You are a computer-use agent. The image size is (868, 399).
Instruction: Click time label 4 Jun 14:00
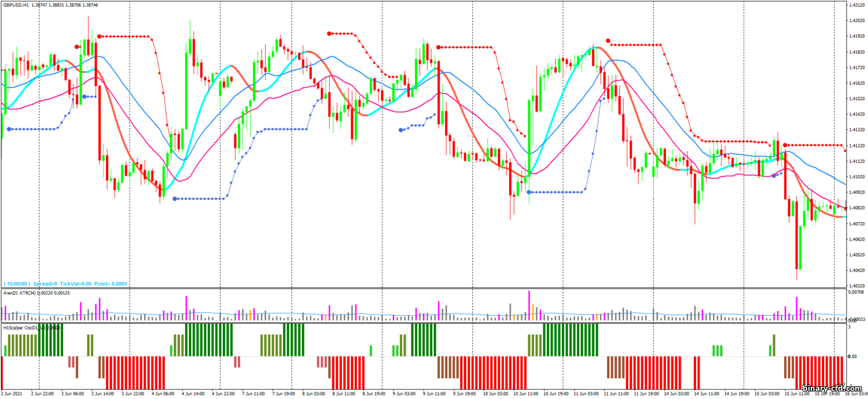[x=193, y=394]
